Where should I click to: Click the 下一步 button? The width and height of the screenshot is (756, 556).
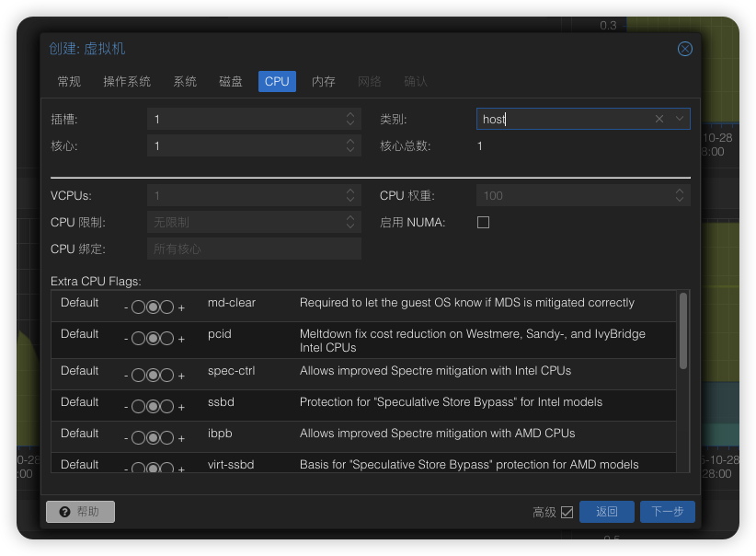[667, 512]
